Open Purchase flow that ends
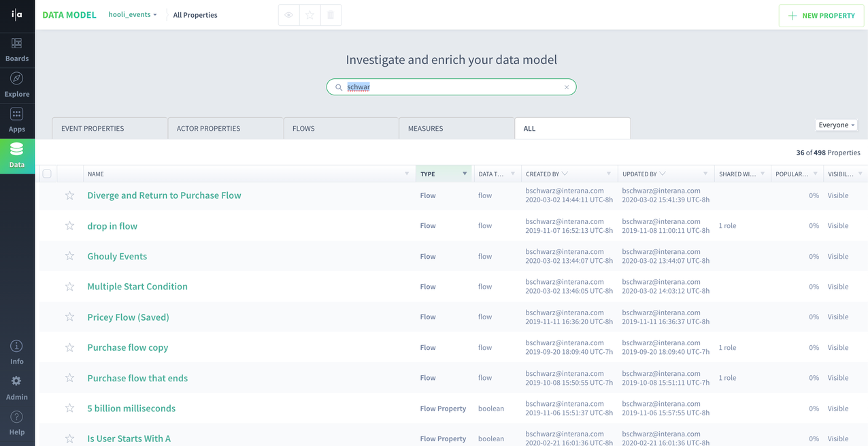Viewport: 868px width, 446px height. (137, 378)
